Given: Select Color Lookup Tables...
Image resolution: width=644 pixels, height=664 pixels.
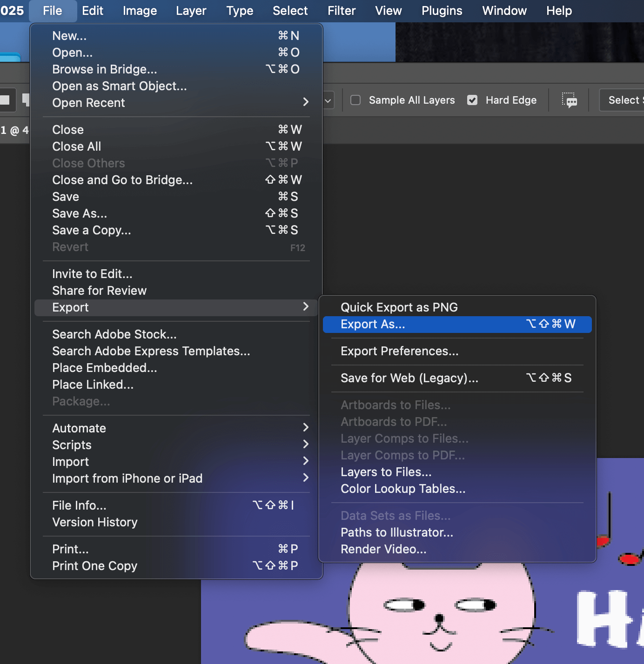Looking at the screenshot, I should click(457, 489).
